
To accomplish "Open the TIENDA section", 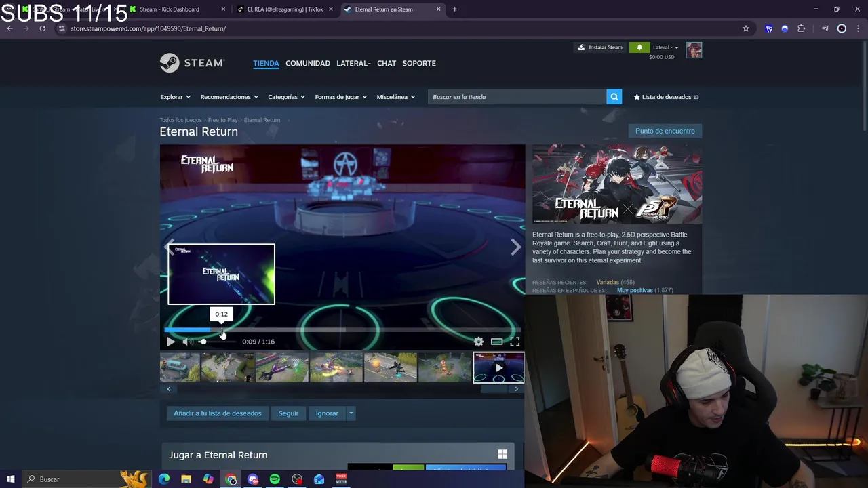I will 266,63.
